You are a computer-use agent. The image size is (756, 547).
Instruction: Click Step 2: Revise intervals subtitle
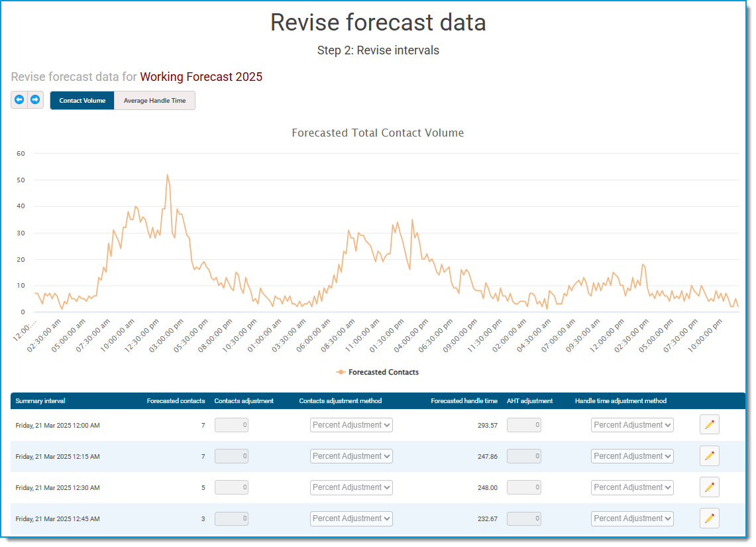[x=378, y=50]
